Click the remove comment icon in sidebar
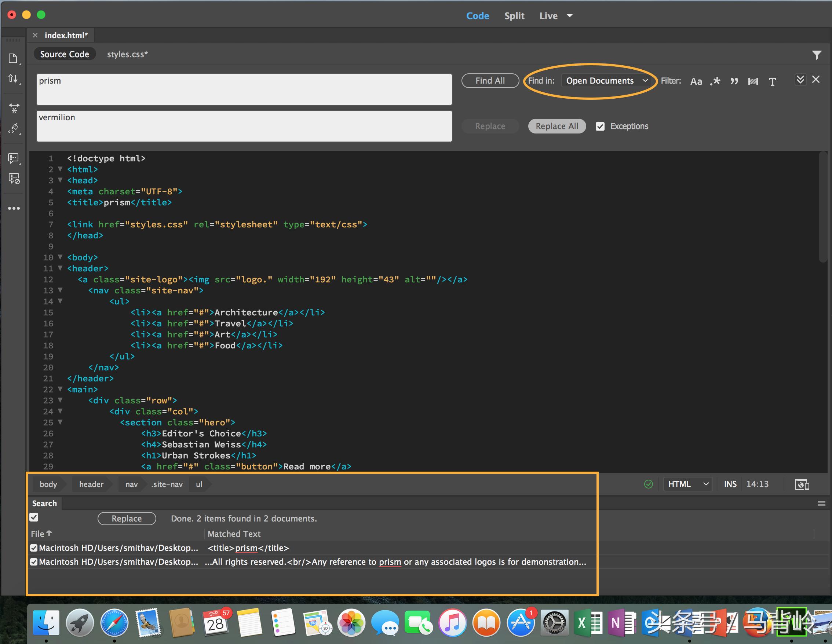 pyautogui.click(x=13, y=178)
